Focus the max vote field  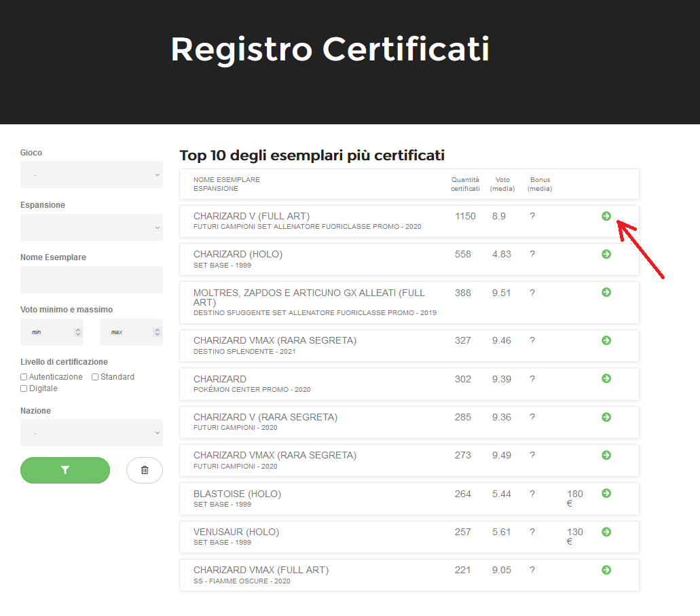point(131,332)
